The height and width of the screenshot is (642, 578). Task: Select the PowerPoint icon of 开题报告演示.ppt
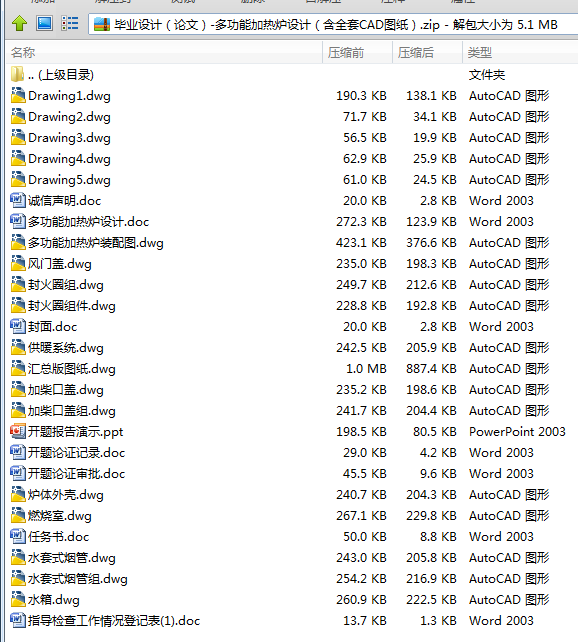pyautogui.click(x=18, y=431)
